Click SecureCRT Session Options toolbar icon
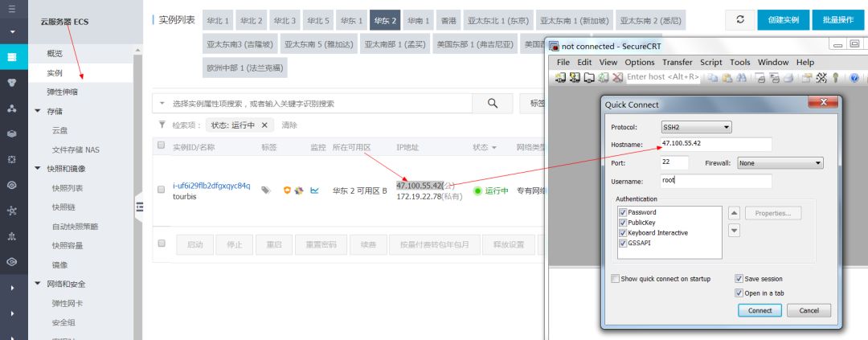The image size is (868, 340). [x=808, y=77]
